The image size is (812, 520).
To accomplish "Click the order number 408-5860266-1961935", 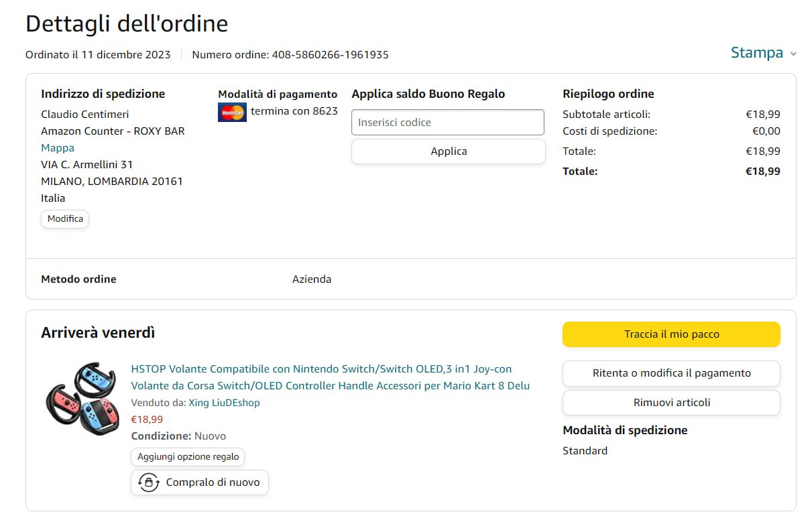I will coord(330,55).
